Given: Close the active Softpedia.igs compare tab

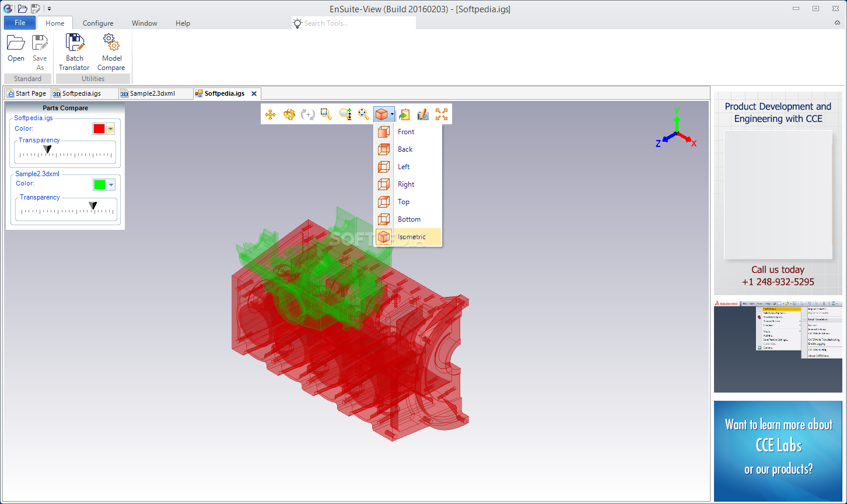Looking at the screenshot, I should click(254, 93).
